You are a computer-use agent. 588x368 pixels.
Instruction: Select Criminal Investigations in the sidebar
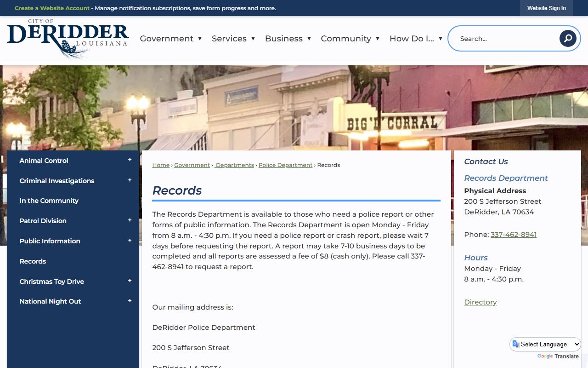point(57,181)
